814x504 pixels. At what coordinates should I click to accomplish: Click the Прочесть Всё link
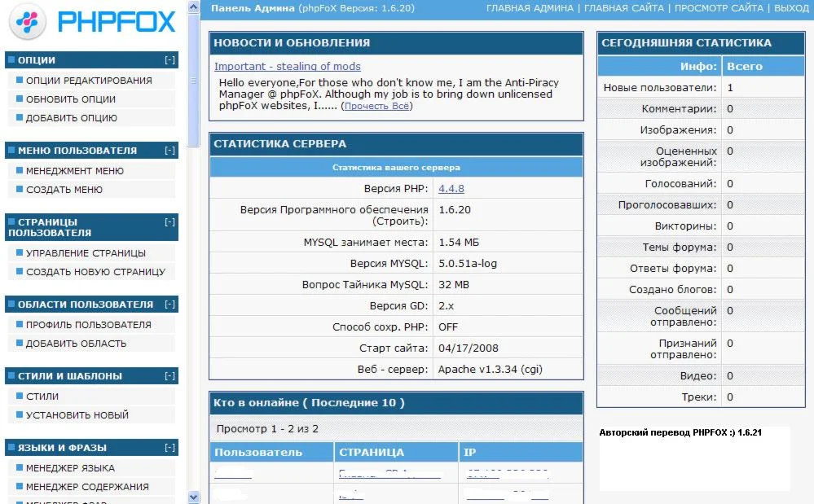(x=376, y=106)
